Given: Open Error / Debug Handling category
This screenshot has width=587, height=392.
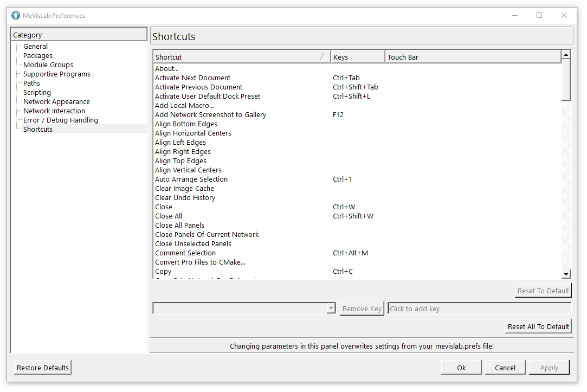Looking at the screenshot, I should point(61,120).
